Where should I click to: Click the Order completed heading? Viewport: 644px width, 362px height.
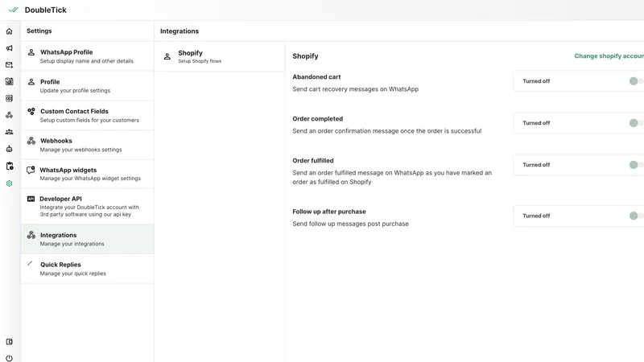point(317,118)
